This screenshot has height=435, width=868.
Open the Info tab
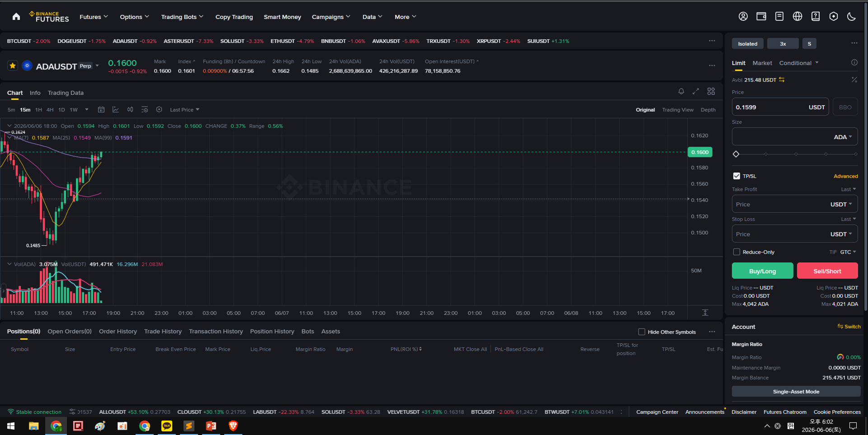(35, 93)
